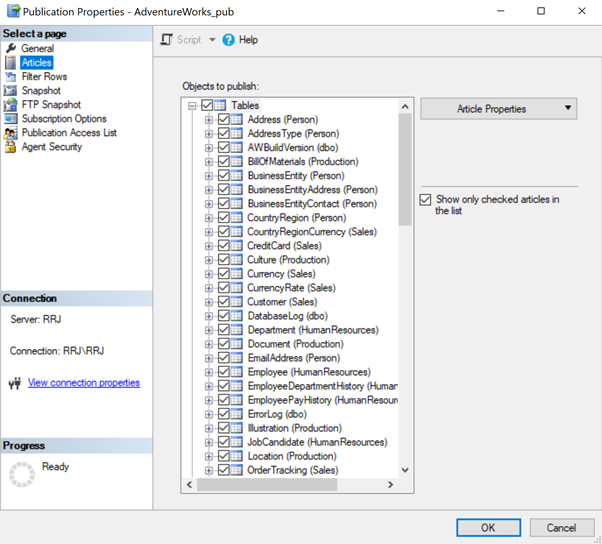Click the table icon beside Employee (HumanResources)
This screenshot has height=544, width=602.
[236, 372]
